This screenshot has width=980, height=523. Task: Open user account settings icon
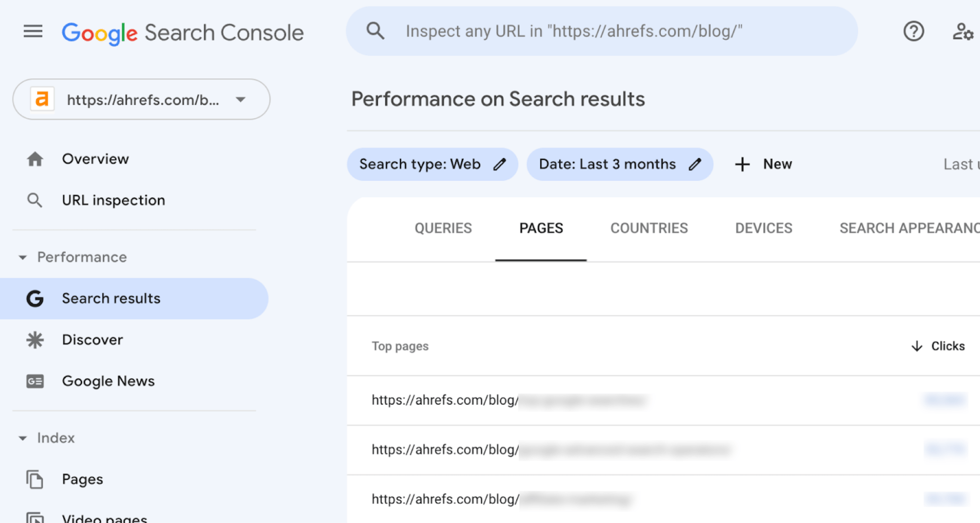[x=962, y=31]
